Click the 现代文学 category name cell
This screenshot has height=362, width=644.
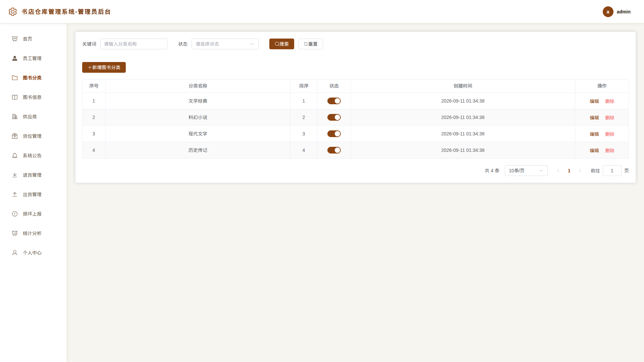198,134
